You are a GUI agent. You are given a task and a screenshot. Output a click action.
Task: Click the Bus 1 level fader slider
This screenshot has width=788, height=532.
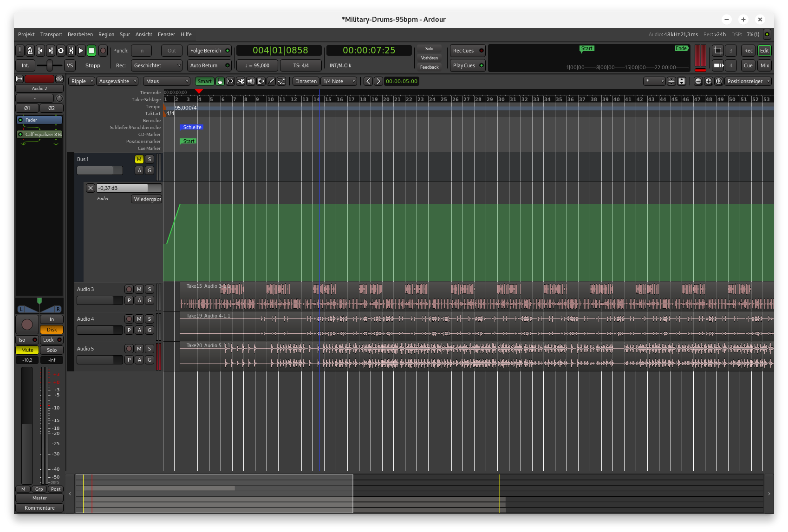[100, 170]
